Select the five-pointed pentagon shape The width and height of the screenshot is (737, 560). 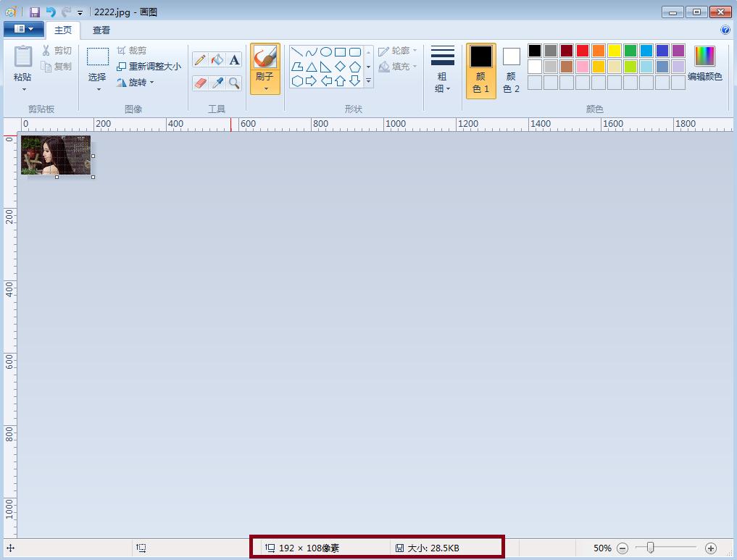(x=355, y=67)
